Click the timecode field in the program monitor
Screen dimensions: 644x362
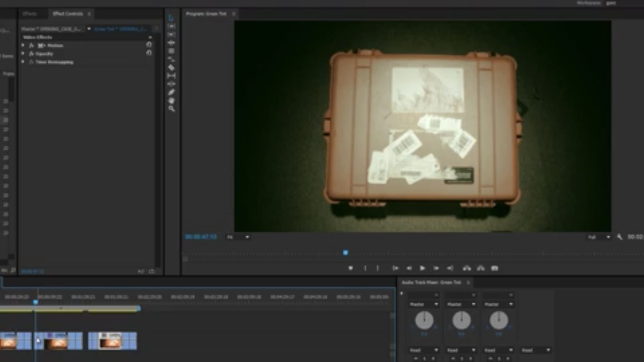(x=201, y=237)
